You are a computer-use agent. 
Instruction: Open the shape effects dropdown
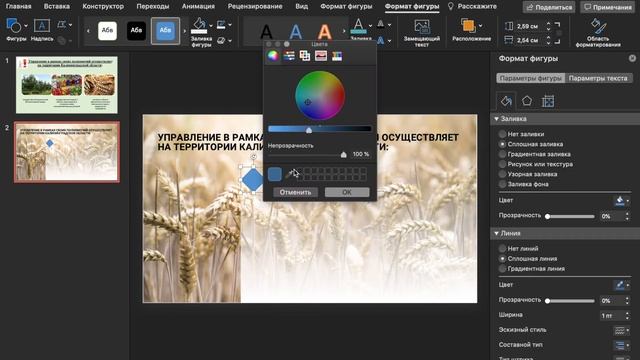click(230, 40)
